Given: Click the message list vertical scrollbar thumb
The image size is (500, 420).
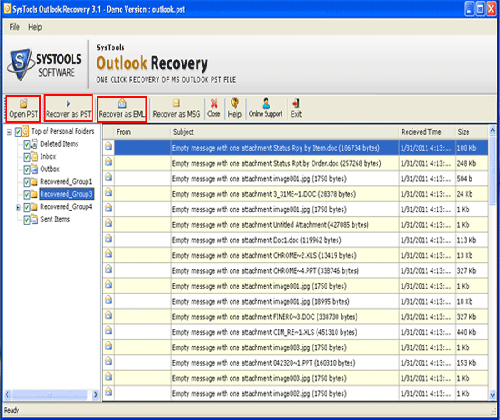Looking at the screenshot, I should (492, 170).
